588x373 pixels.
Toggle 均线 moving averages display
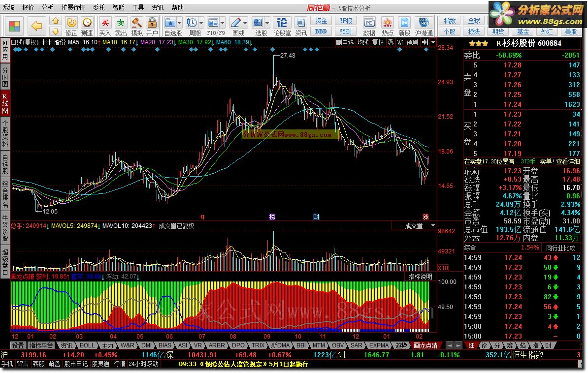point(362,42)
